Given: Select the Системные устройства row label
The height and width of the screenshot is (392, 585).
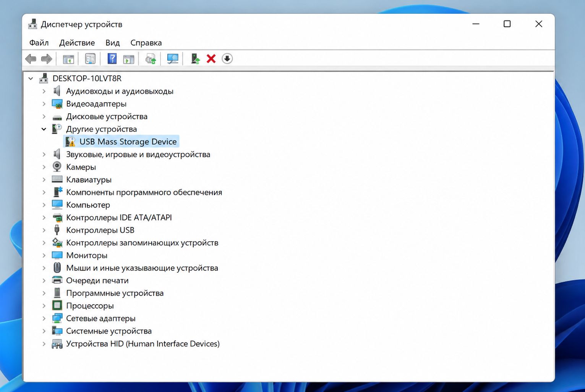Looking at the screenshot, I should 109,331.
